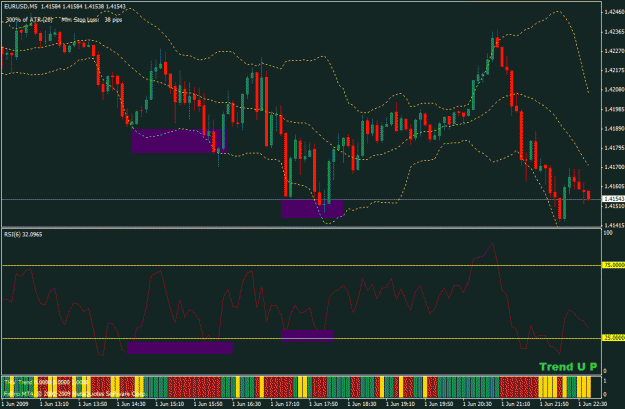Select the green 'Trend U P' label
This screenshot has width=625, height=409.
click(x=568, y=367)
